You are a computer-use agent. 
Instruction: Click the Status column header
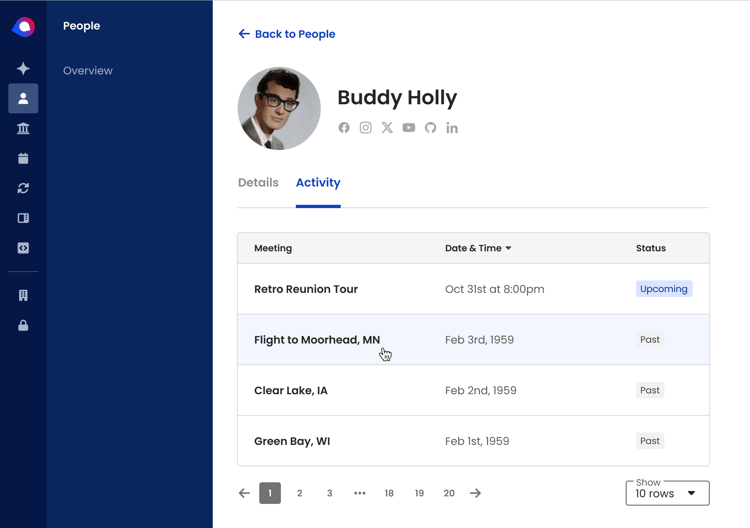651,248
